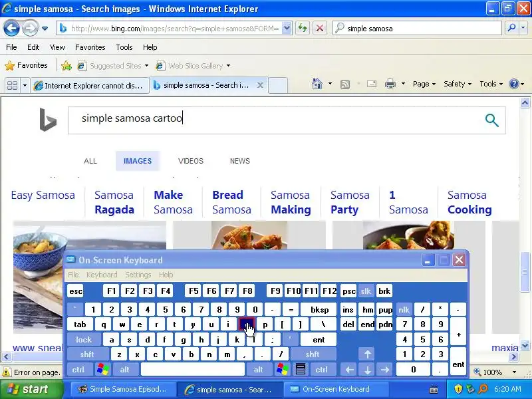The height and width of the screenshot is (399, 532).
Task: Toggle the right alt key
Action: (258, 369)
